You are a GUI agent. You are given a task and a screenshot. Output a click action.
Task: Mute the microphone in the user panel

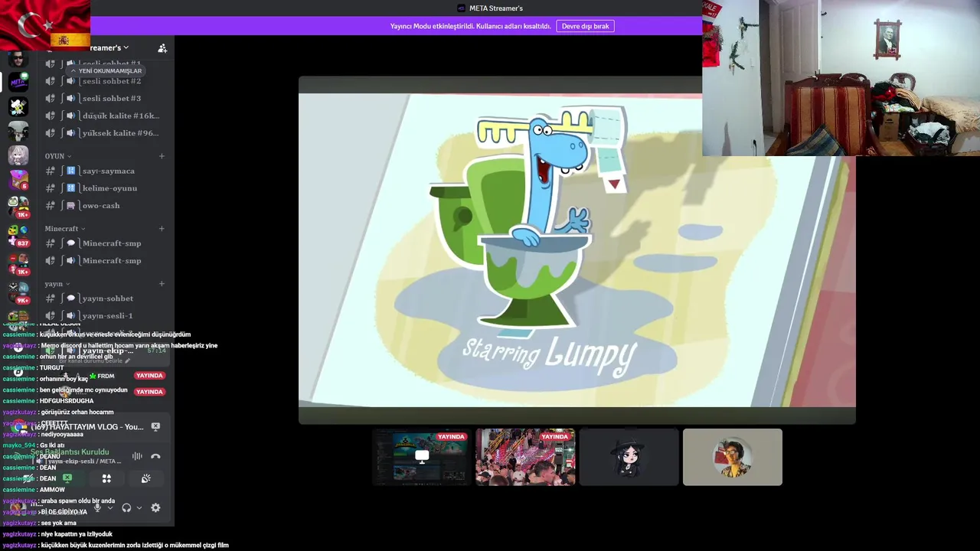click(x=97, y=507)
